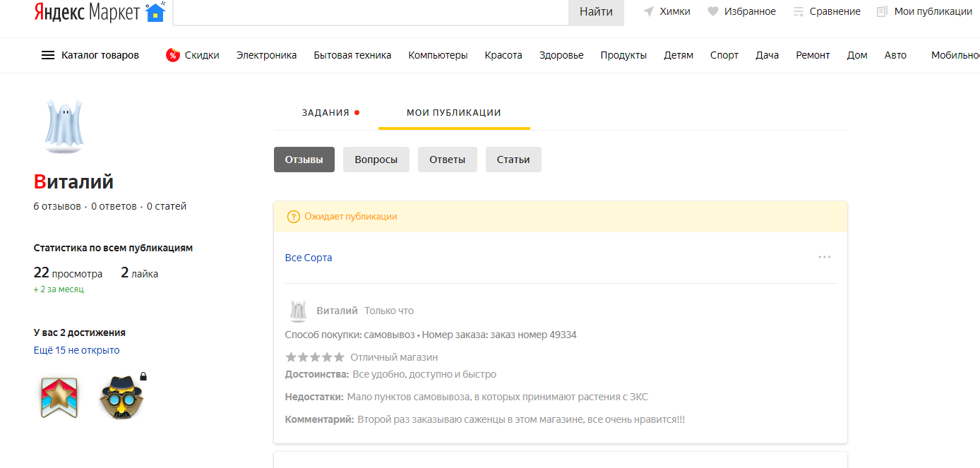
Task: Click the Химки region link
Action: pos(675,11)
